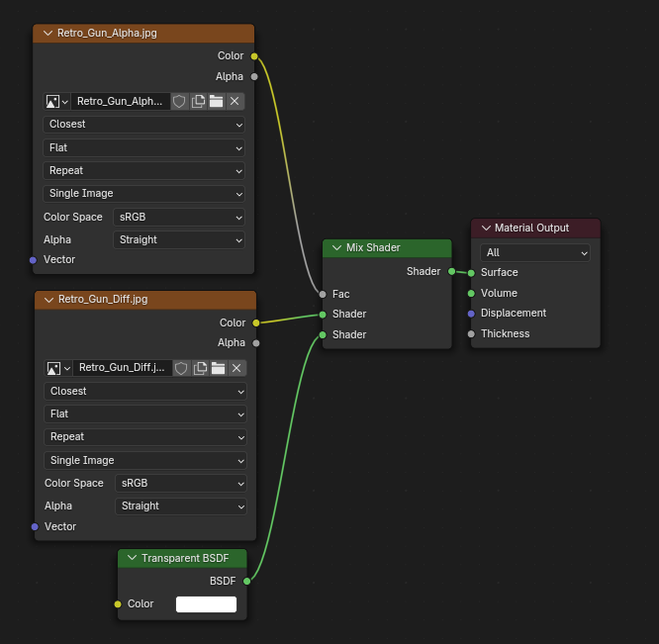Image resolution: width=659 pixels, height=644 pixels.
Task: Open Repeat extension dropdown in Diff node
Action: click(145, 437)
